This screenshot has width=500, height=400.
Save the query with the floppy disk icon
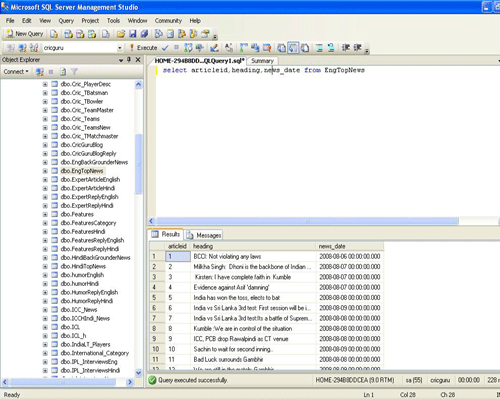coord(133,34)
